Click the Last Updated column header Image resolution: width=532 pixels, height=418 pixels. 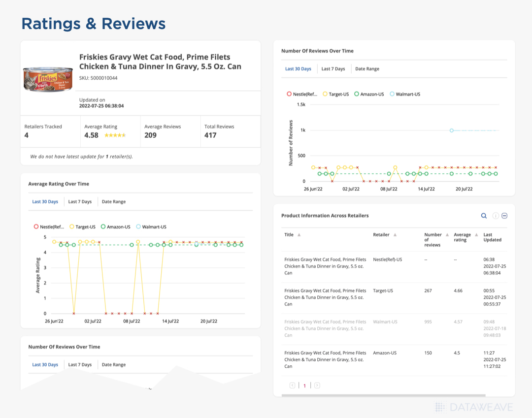click(x=492, y=237)
